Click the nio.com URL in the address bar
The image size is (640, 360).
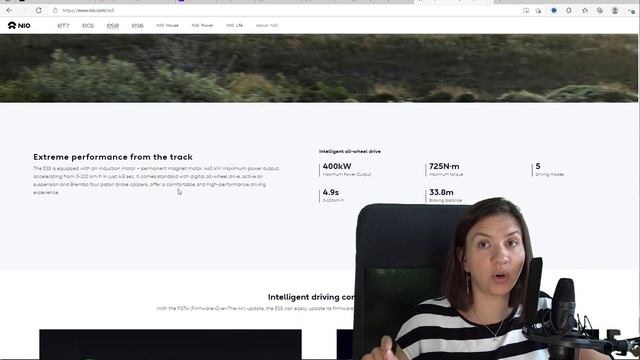pos(88,10)
